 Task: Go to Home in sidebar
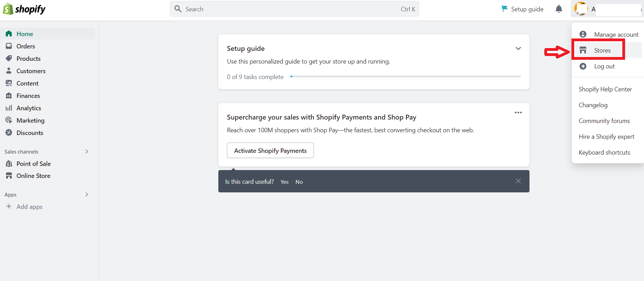tap(48, 34)
